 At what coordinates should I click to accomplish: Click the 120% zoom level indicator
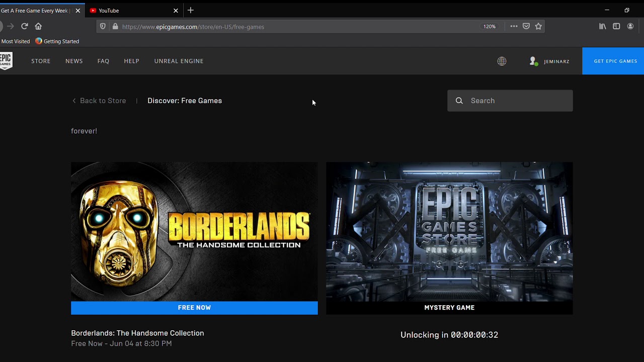pos(490,27)
